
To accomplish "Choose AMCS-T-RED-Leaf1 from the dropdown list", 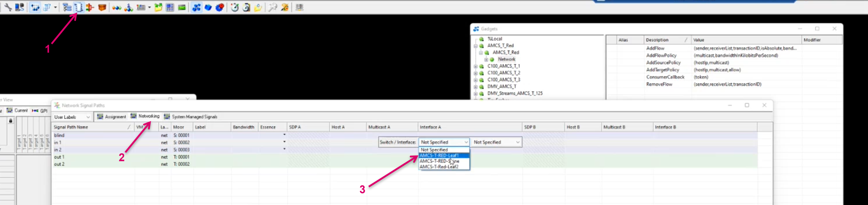I will [x=439, y=155].
